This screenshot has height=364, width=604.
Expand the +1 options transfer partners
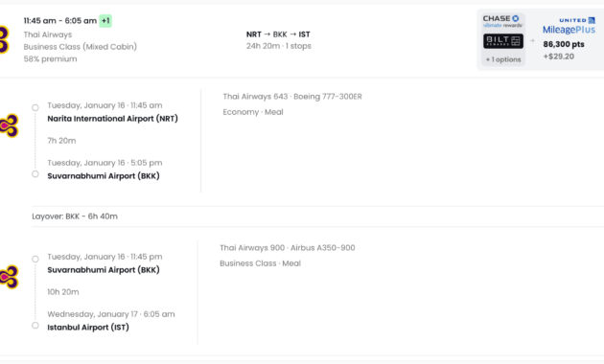503,59
